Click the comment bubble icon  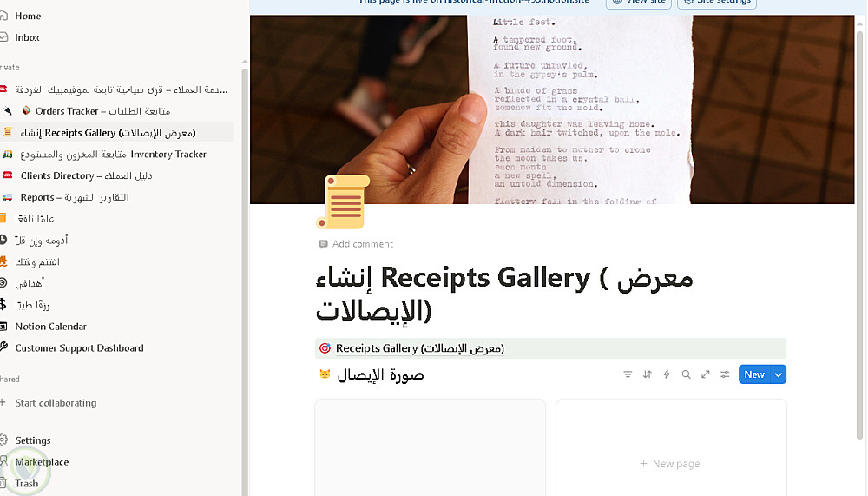(323, 244)
